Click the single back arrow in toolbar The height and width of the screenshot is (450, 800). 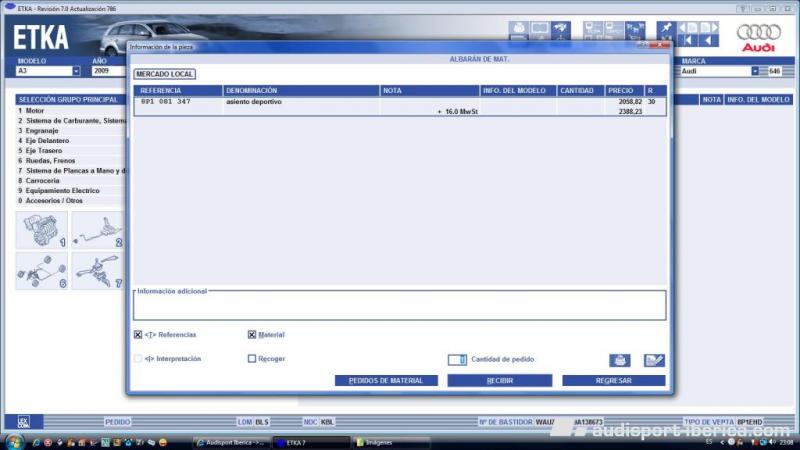[709, 40]
